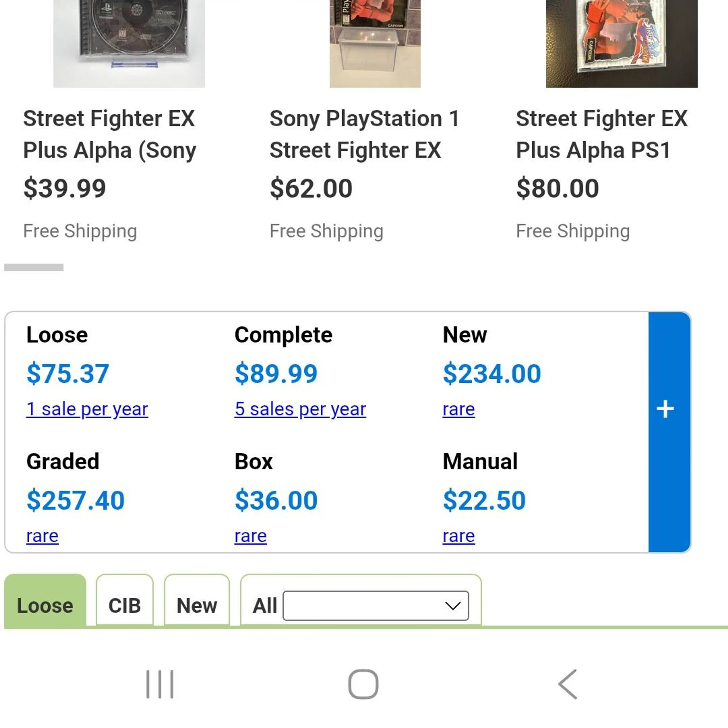The image size is (728, 728).
Task: Open the "1 sale per year" link
Action: [x=87, y=409]
